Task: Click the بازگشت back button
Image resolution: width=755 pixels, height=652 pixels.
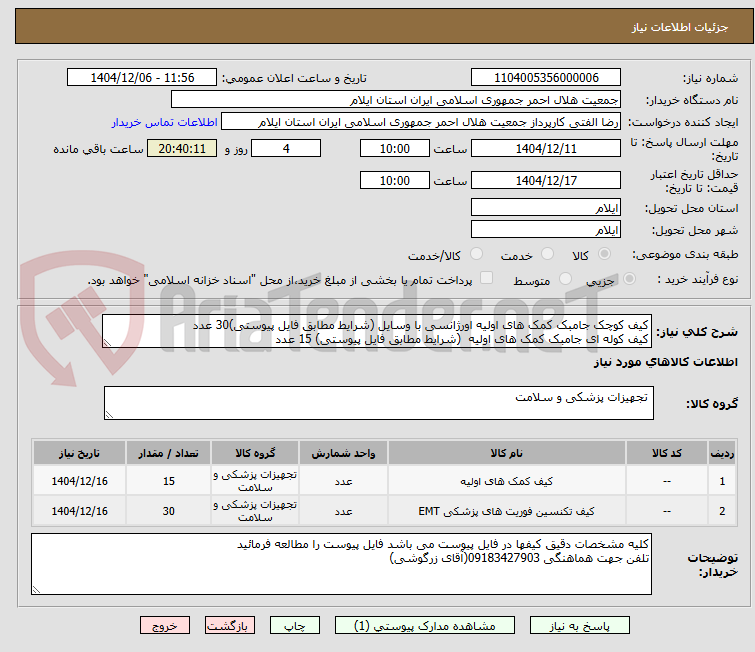Action: click(x=230, y=626)
